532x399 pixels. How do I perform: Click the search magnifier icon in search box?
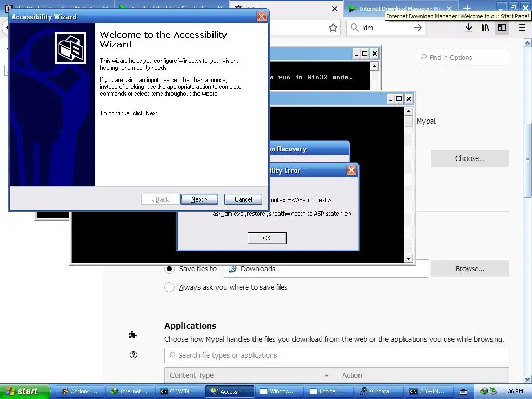click(354, 28)
